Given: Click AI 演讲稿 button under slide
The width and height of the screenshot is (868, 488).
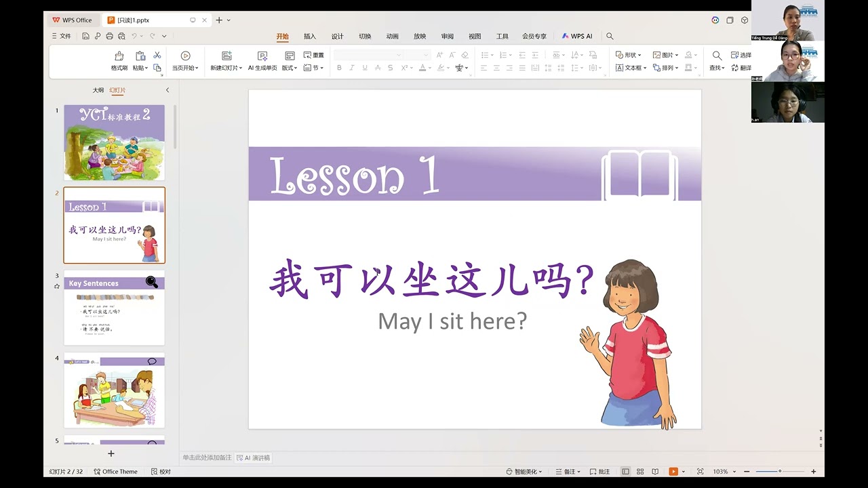Looking at the screenshot, I should pos(253,458).
